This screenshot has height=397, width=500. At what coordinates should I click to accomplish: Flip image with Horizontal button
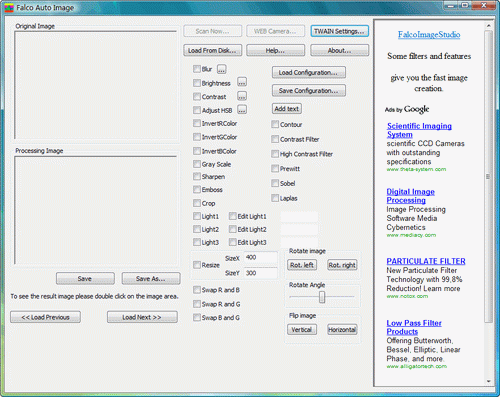(342, 330)
